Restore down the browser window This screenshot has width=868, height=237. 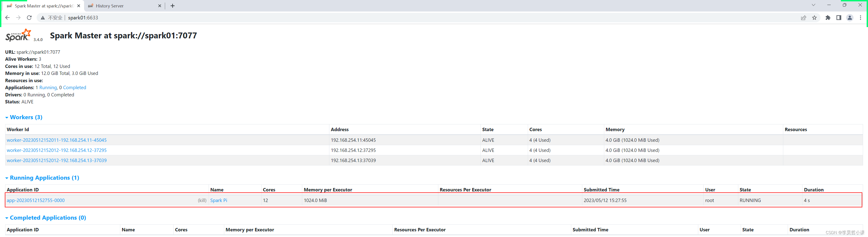pyautogui.click(x=844, y=5)
